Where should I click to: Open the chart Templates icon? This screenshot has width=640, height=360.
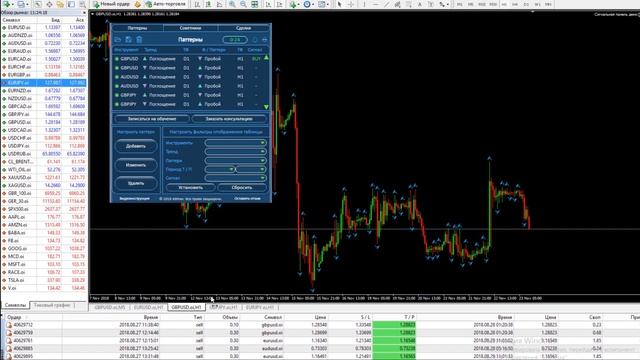[x=322, y=4]
